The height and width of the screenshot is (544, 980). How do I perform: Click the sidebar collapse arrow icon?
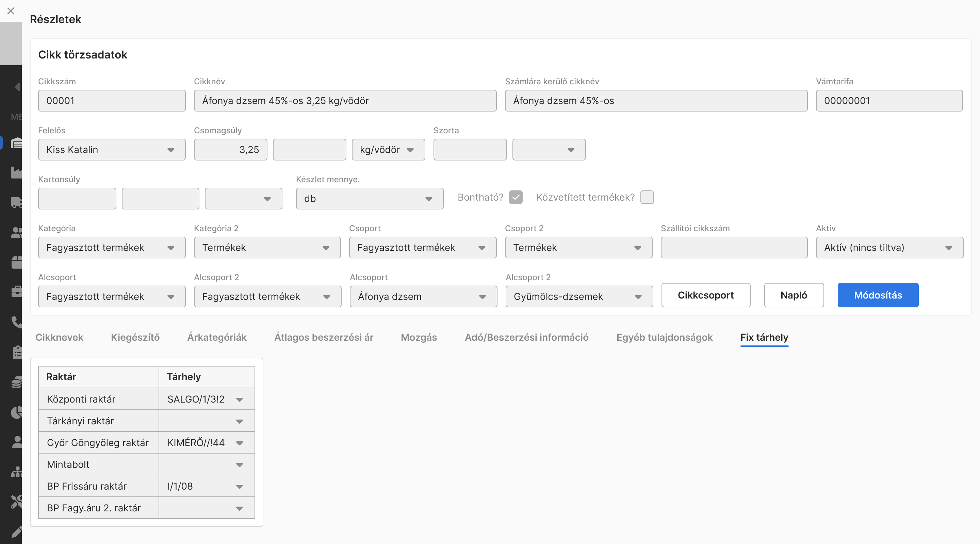(17, 87)
